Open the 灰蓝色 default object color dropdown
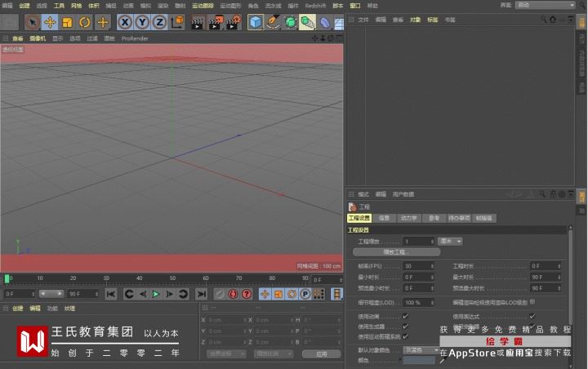Viewport: 588px width, 369px height. tap(421, 350)
